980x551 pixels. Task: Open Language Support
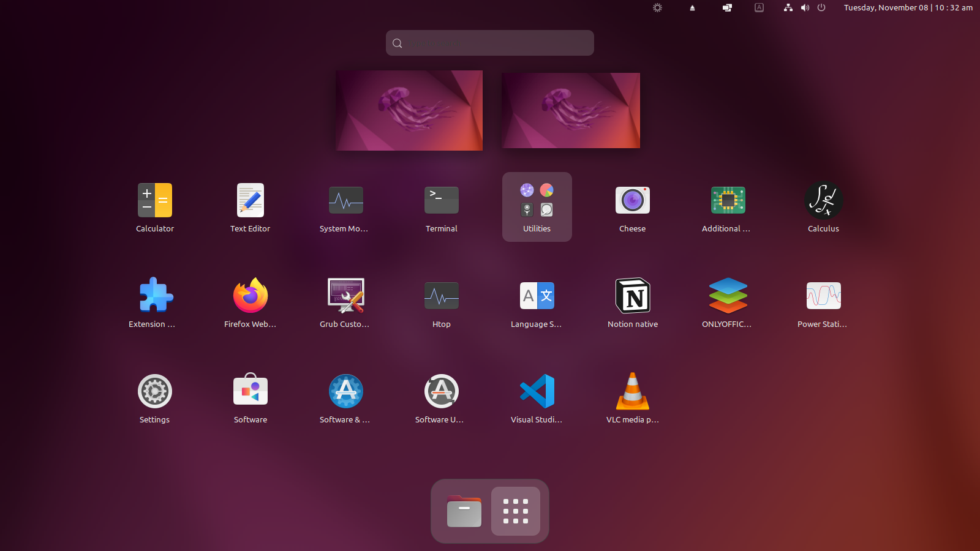(x=537, y=302)
